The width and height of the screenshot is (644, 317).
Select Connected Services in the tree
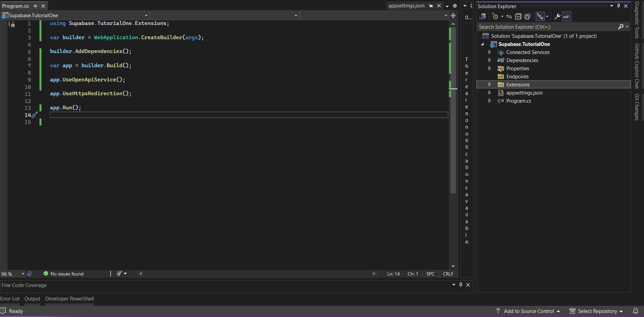pyautogui.click(x=528, y=52)
